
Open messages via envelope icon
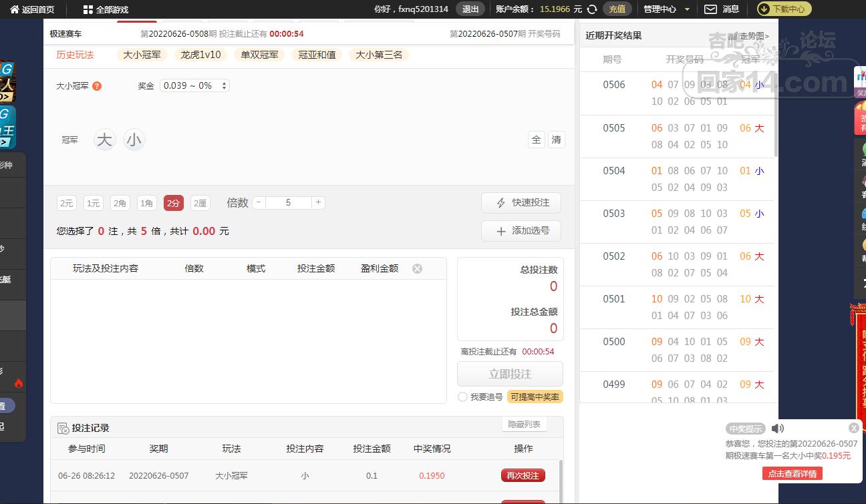711,9
